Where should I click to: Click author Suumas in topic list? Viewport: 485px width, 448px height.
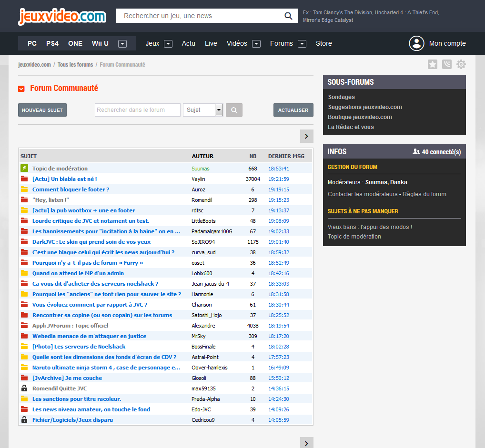tap(201, 169)
